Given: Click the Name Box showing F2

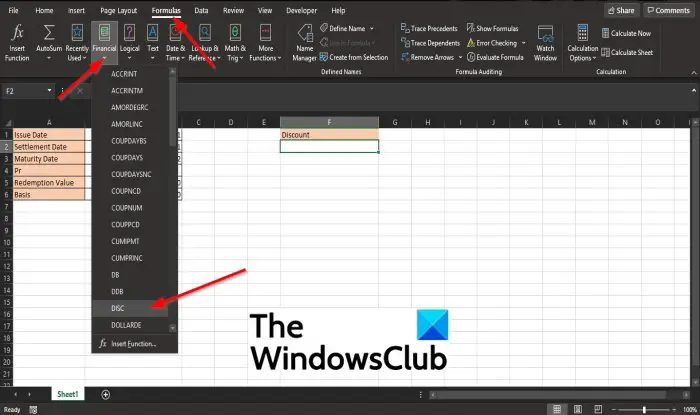Looking at the screenshot, I should 25,91.
